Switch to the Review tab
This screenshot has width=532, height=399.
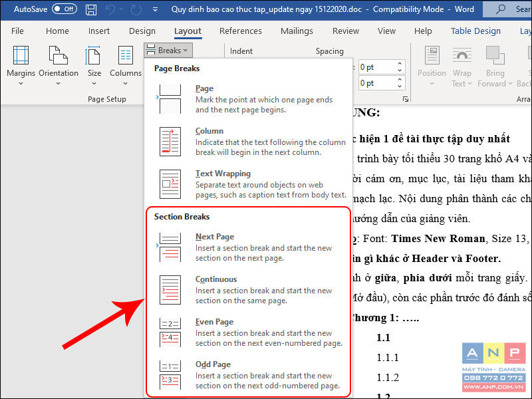point(346,31)
